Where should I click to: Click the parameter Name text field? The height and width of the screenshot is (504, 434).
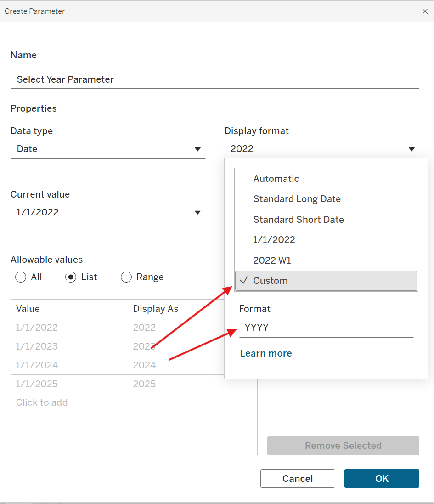pos(214,79)
